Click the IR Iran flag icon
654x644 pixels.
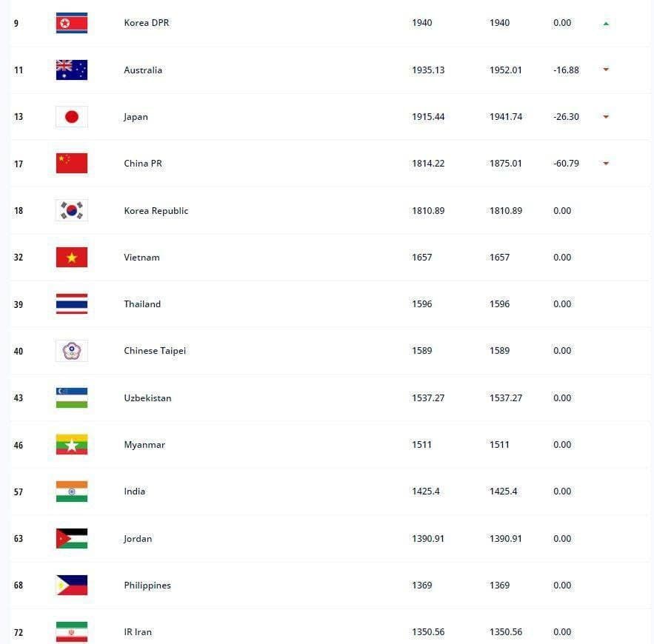pyautogui.click(x=72, y=632)
